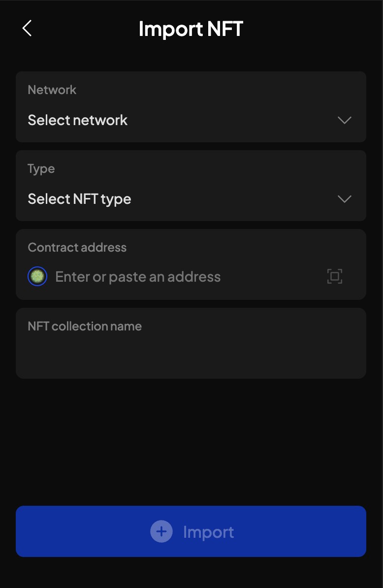The width and height of the screenshot is (383, 588).
Task: Click blank area inside NFT collection name box
Action: coord(191,356)
